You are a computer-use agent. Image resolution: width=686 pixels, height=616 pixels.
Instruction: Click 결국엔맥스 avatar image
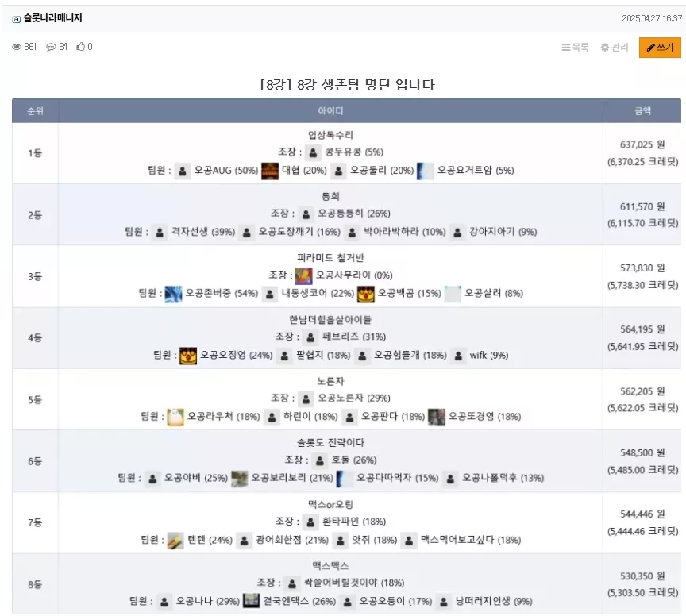(251, 600)
